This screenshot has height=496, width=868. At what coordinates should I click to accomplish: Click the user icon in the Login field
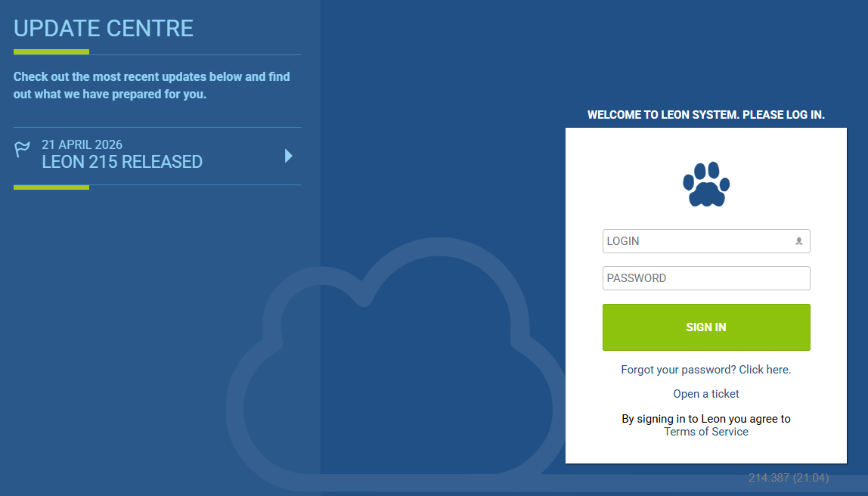click(798, 240)
